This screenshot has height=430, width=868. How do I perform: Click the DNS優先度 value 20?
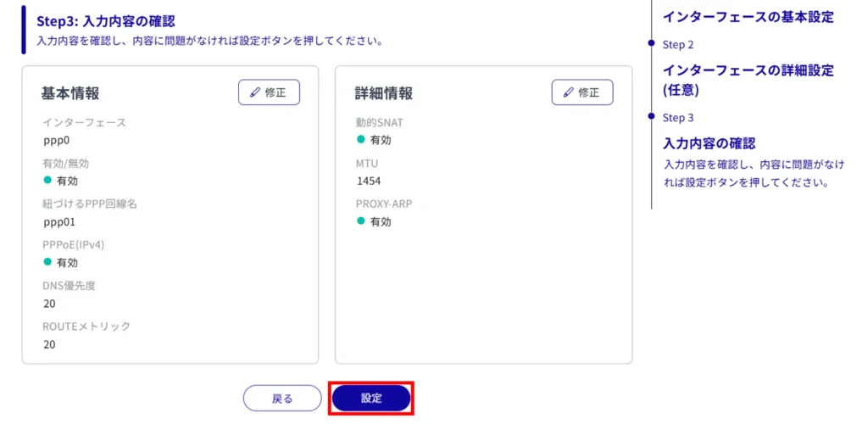pyautogui.click(x=49, y=303)
